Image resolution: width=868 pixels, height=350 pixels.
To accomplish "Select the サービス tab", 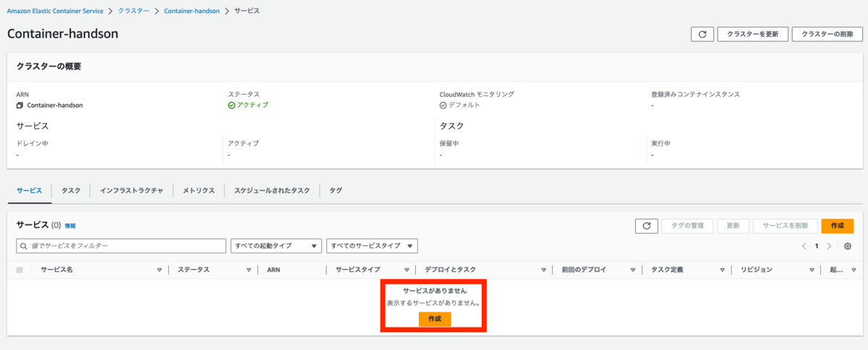I will (29, 190).
